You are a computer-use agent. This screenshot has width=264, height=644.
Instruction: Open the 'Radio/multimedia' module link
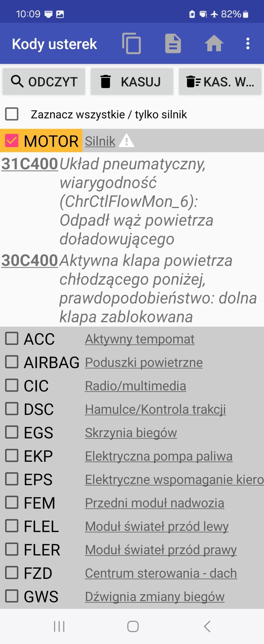pyautogui.click(x=135, y=386)
